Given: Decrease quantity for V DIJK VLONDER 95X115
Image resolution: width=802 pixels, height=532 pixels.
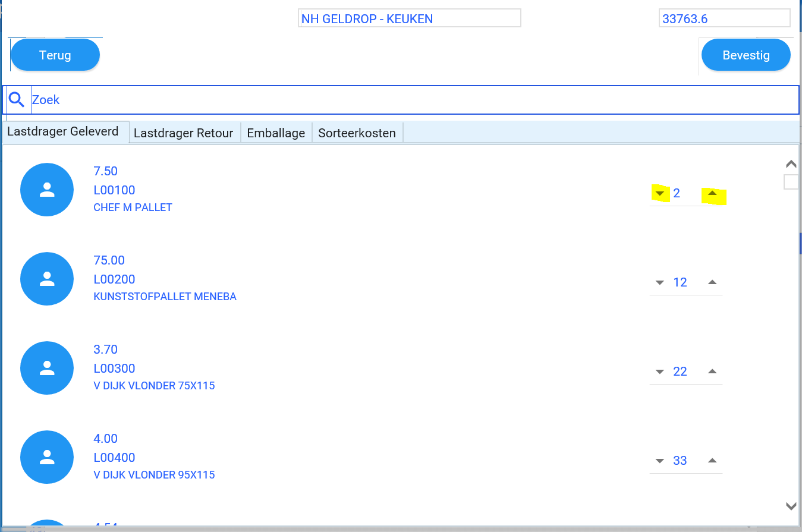Looking at the screenshot, I should (x=659, y=461).
